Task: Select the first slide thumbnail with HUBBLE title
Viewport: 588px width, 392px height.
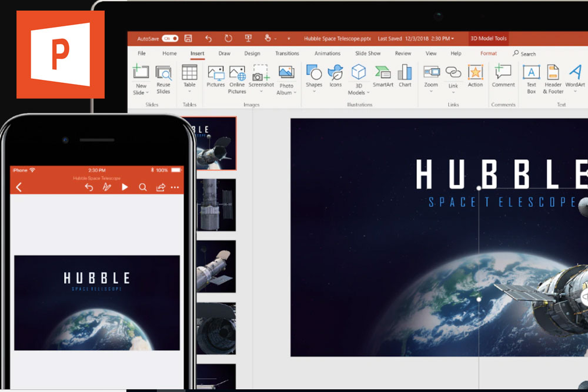Action: tap(216, 143)
